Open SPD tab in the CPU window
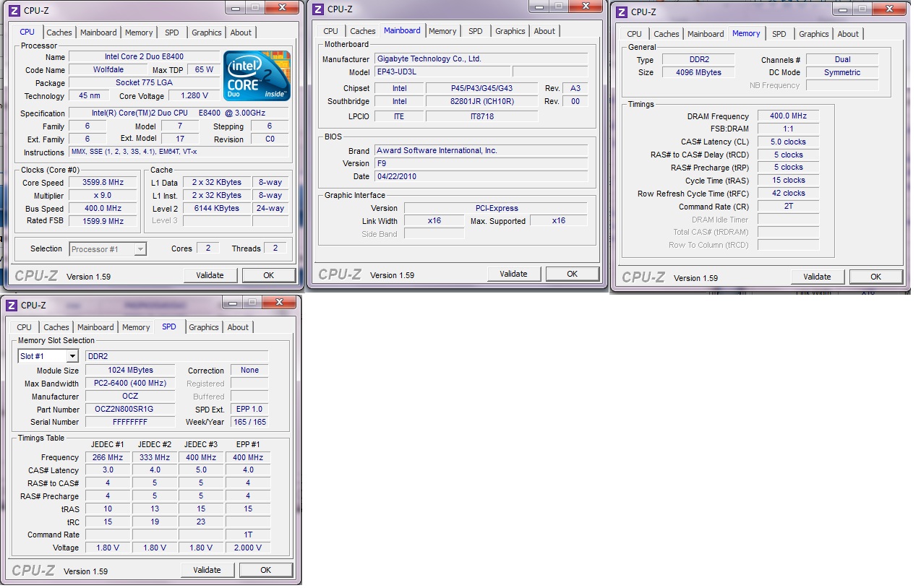This screenshot has height=588, width=921. pyautogui.click(x=172, y=33)
